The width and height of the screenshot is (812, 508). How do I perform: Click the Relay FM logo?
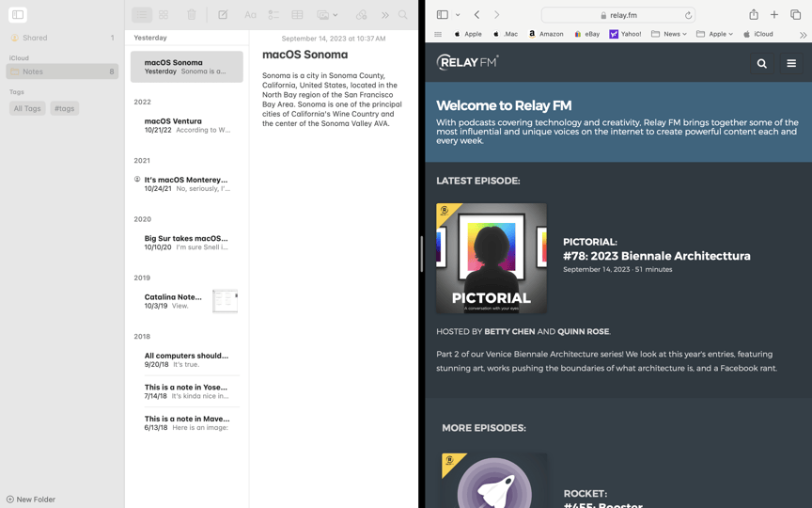468,62
